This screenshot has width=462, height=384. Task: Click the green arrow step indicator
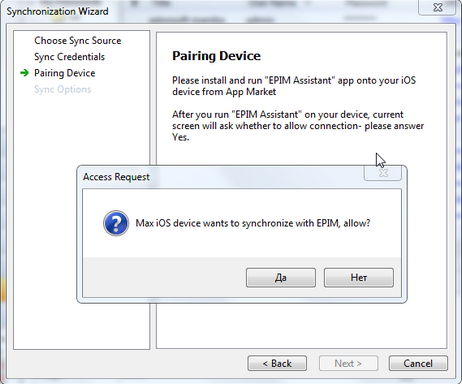[x=24, y=73]
